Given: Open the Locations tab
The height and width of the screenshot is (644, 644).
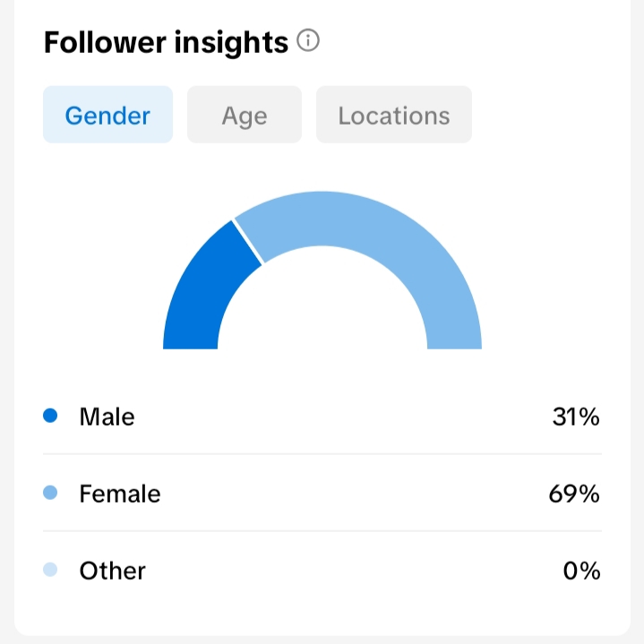Looking at the screenshot, I should [x=394, y=115].
